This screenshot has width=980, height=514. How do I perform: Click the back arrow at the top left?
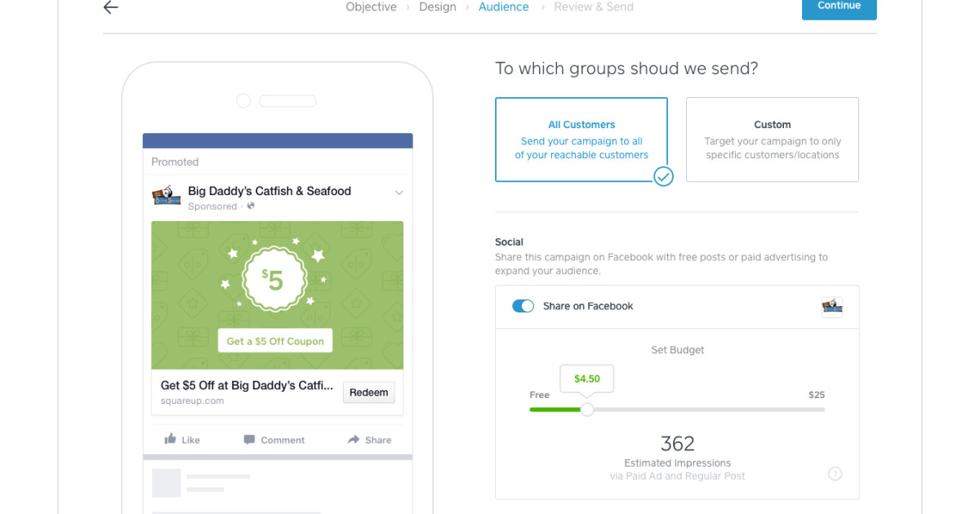pos(110,7)
